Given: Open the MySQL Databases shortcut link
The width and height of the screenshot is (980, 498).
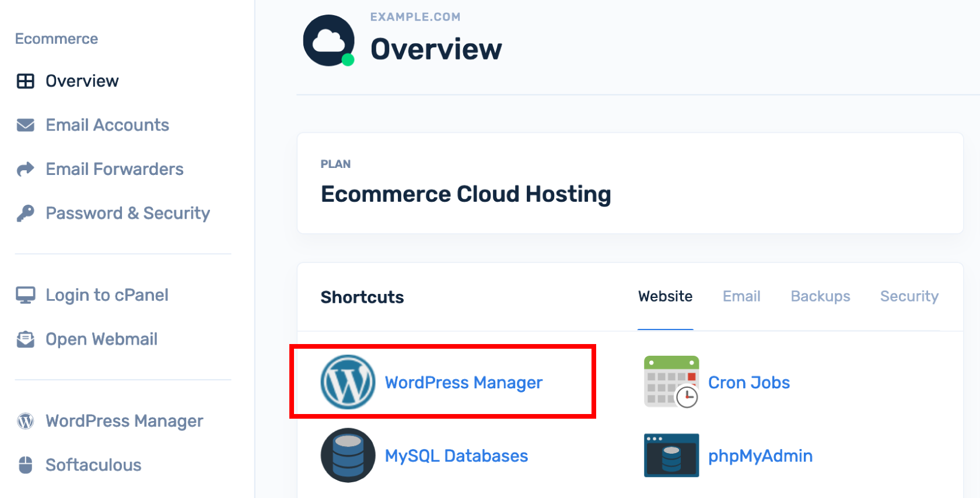Looking at the screenshot, I should (457, 456).
